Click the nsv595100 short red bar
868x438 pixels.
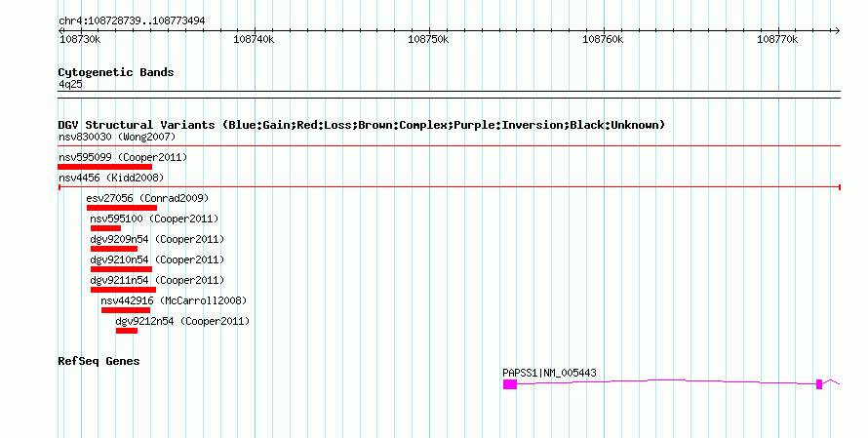tap(105, 228)
